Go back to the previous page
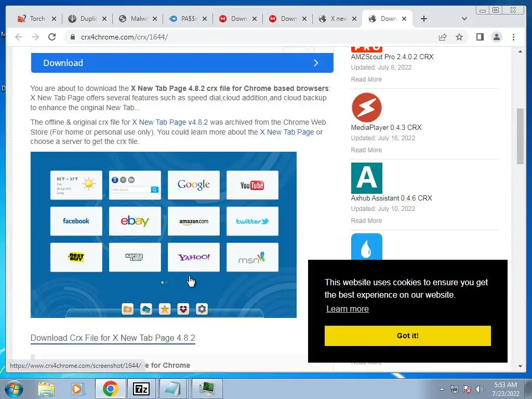The image size is (532, 399). click(x=19, y=37)
